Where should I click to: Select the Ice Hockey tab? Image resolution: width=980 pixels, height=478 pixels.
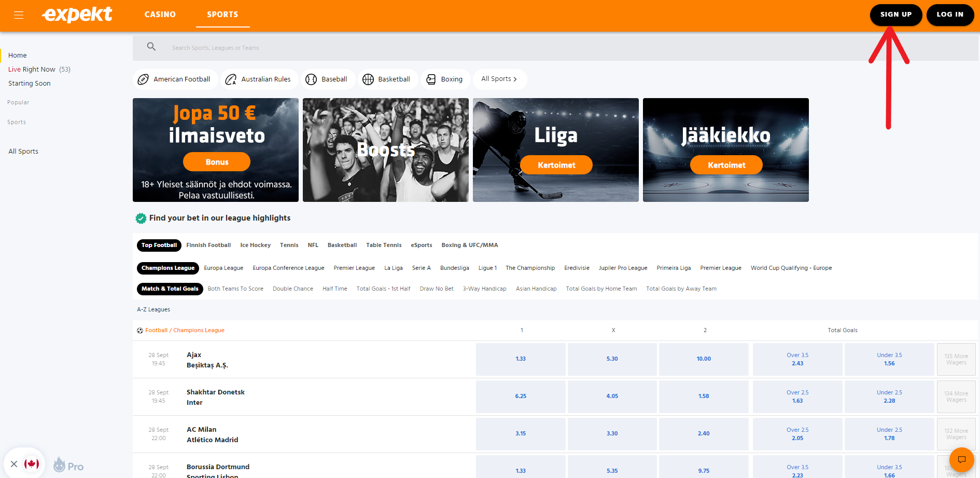(256, 245)
